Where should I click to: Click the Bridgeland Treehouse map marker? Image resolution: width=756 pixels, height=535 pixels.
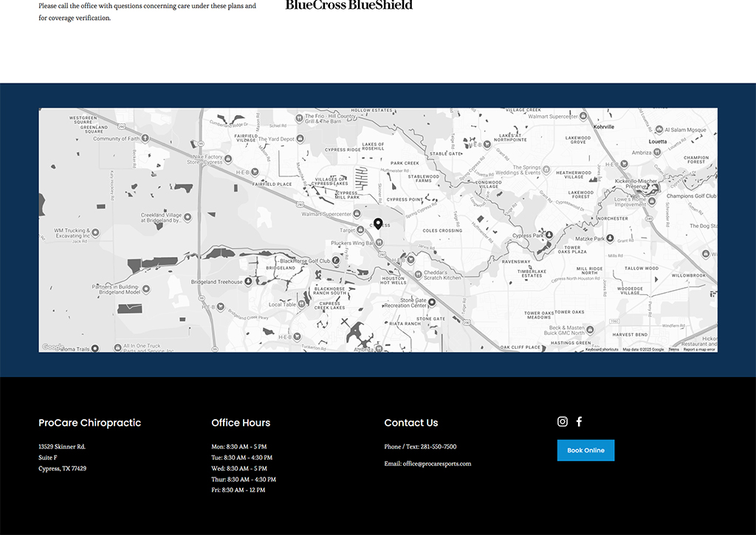[x=248, y=282]
